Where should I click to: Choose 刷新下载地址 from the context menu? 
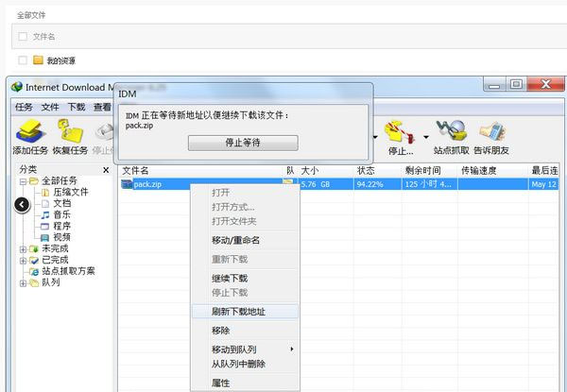[x=245, y=312]
